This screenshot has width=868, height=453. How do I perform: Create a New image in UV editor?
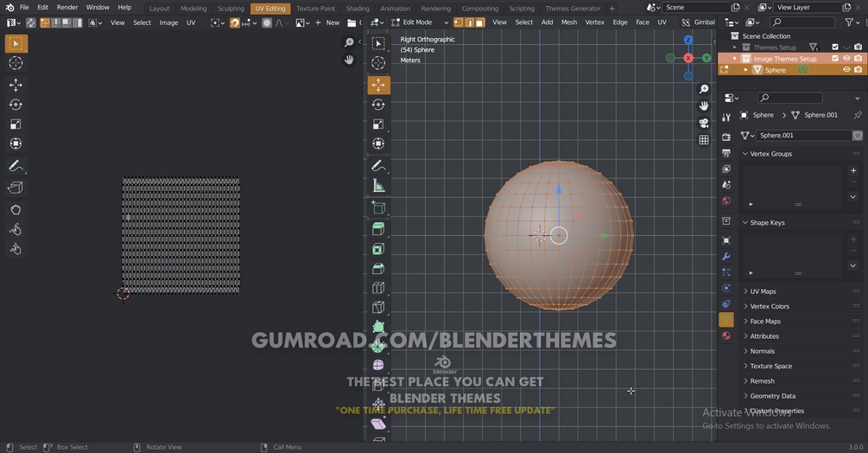327,22
